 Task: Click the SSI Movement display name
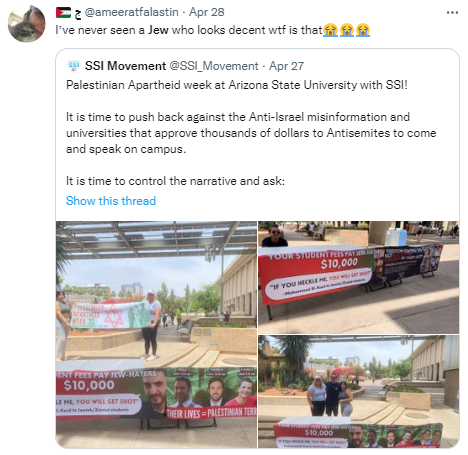pos(125,66)
